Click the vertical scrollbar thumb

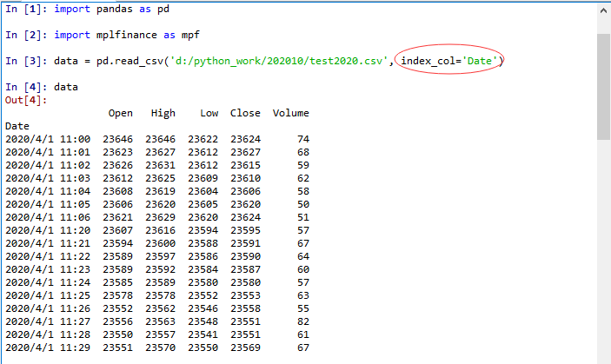tap(603, 86)
